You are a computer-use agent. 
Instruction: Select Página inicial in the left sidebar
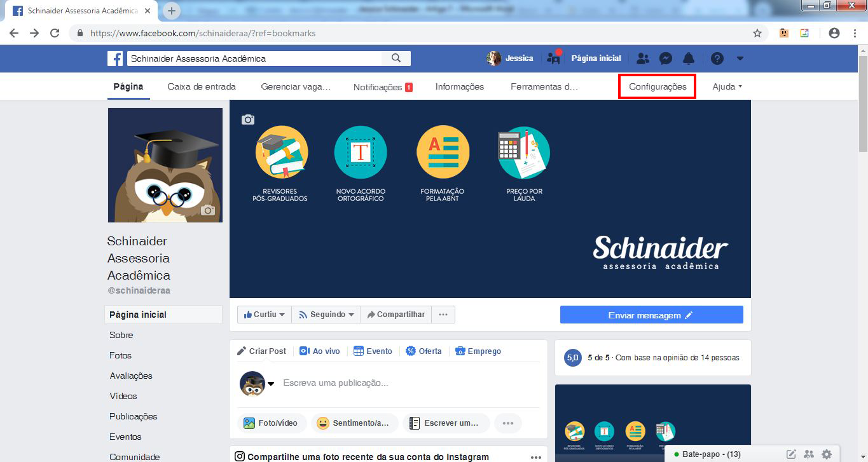pyautogui.click(x=163, y=315)
